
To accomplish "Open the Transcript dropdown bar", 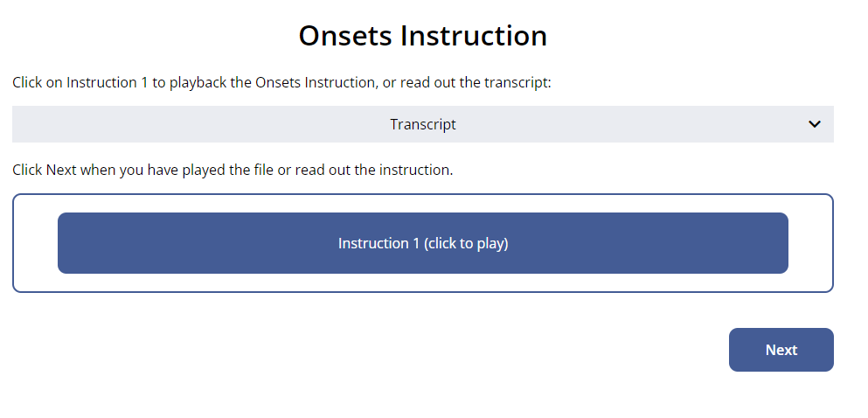I will (423, 124).
